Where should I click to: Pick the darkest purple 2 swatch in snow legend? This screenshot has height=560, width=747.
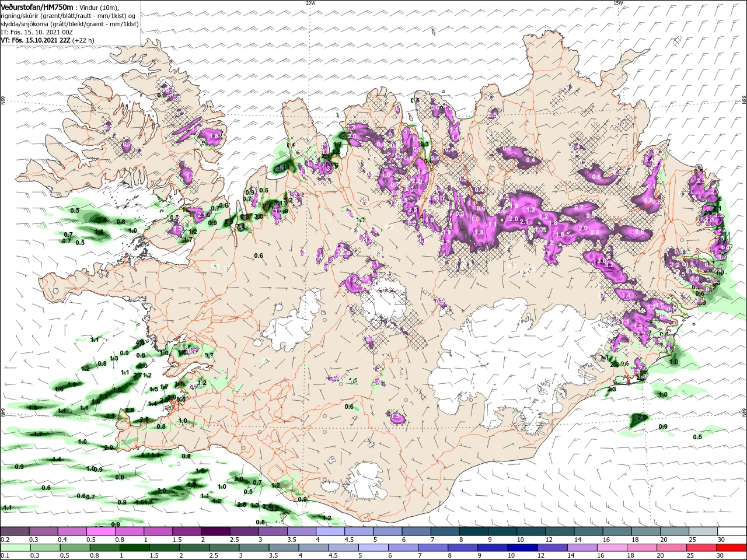[x=215, y=531]
